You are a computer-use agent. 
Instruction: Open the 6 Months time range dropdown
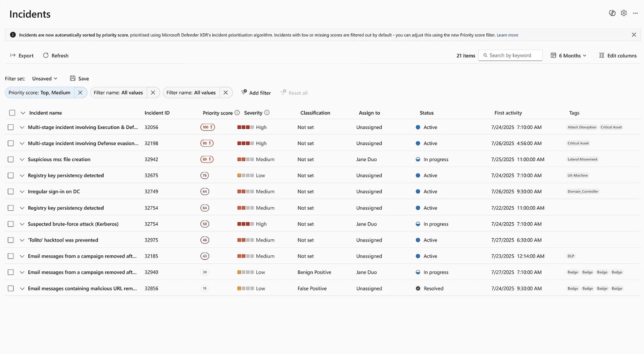tap(569, 55)
